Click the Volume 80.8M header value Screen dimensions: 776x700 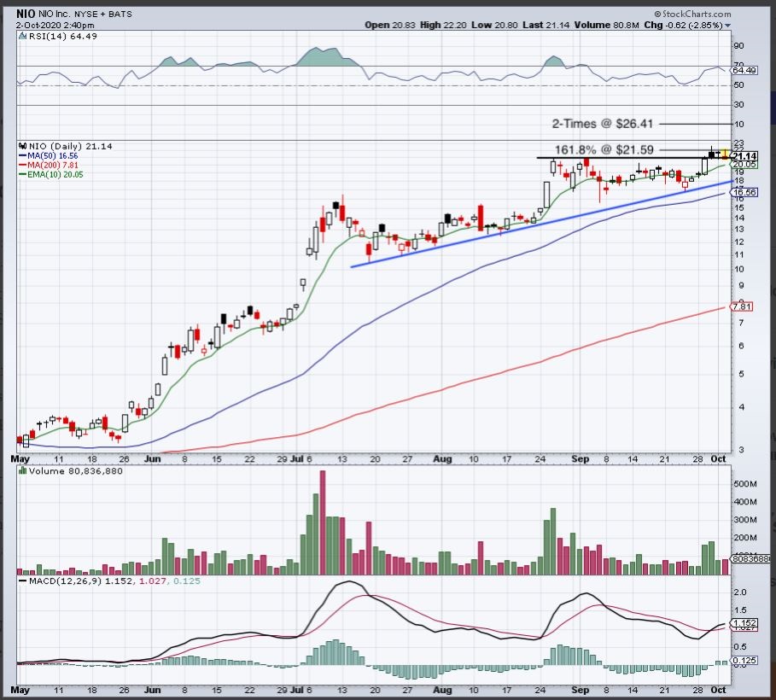606,26
